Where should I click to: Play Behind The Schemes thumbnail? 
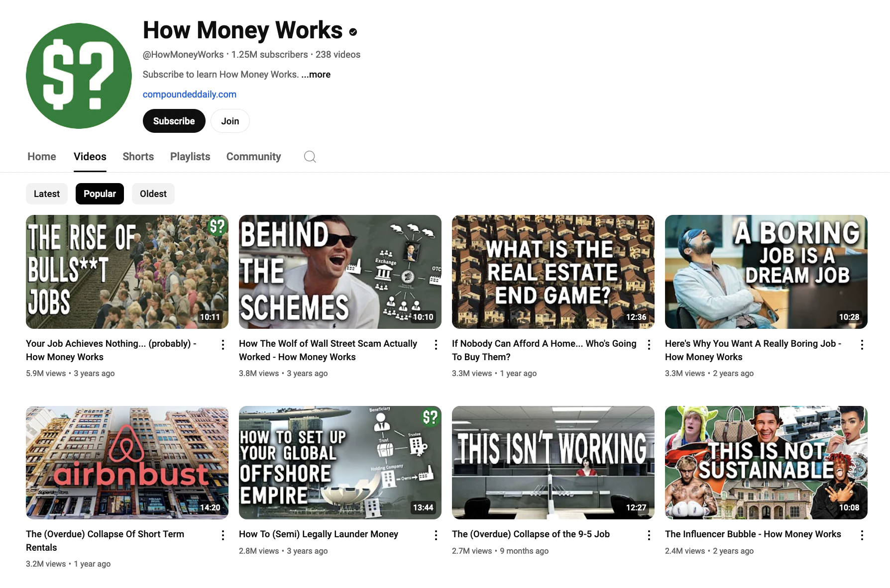(340, 272)
